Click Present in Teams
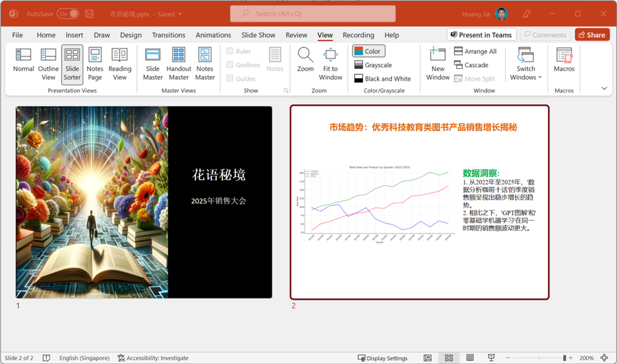 (x=481, y=35)
